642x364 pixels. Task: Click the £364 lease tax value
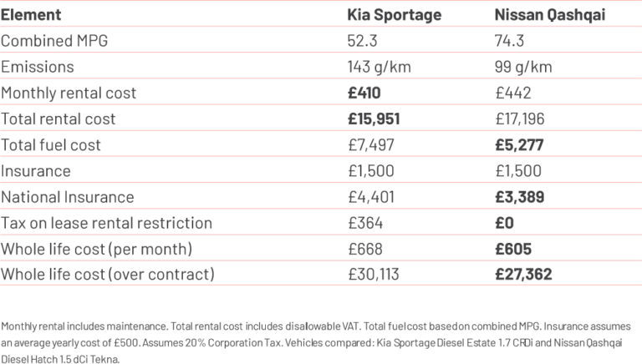coord(364,222)
